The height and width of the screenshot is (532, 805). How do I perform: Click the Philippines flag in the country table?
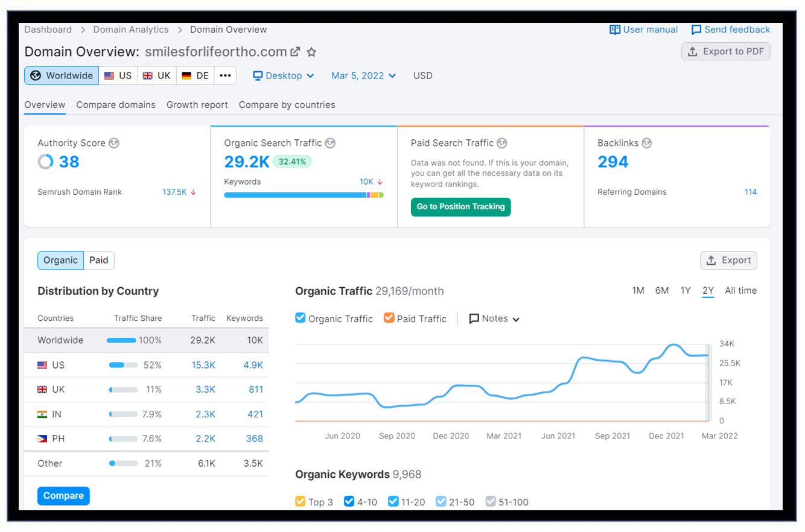point(42,439)
